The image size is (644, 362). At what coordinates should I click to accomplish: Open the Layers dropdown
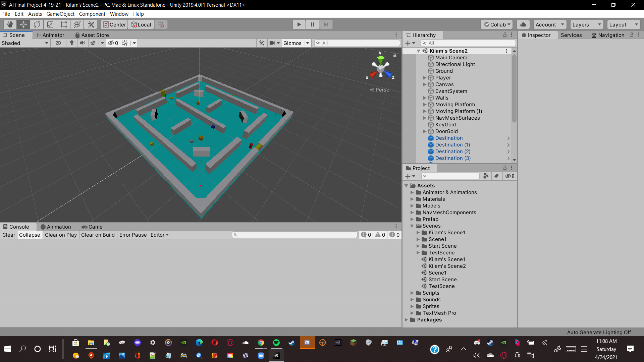click(586, 24)
